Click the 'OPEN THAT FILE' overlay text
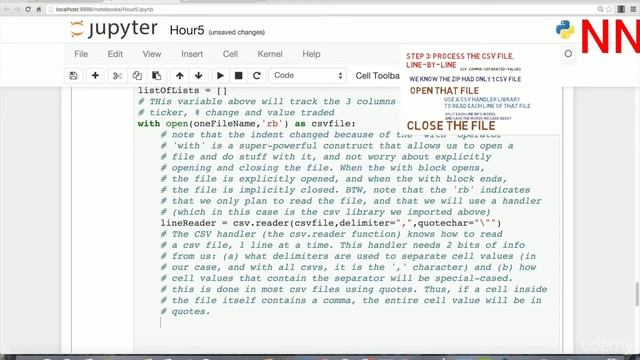640x360 pixels. 444,91
